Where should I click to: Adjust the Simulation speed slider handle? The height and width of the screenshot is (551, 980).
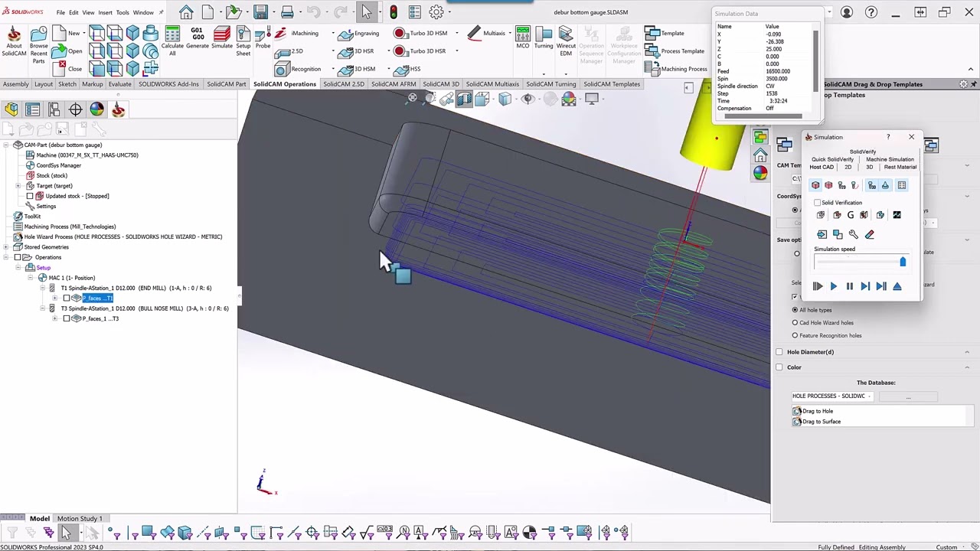[x=903, y=262]
